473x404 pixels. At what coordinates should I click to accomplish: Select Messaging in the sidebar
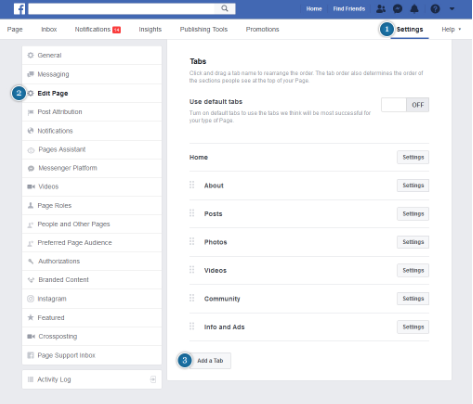pyautogui.click(x=92, y=74)
